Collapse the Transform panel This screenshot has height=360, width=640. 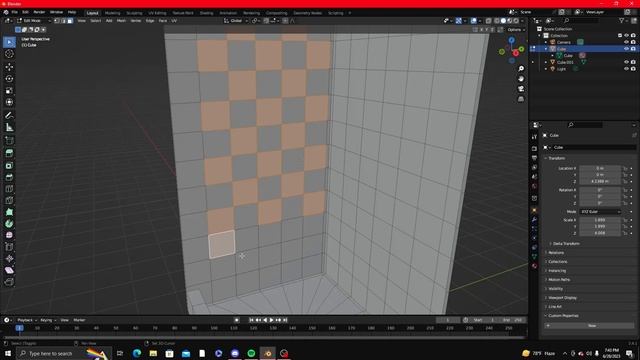(x=557, y=158)
